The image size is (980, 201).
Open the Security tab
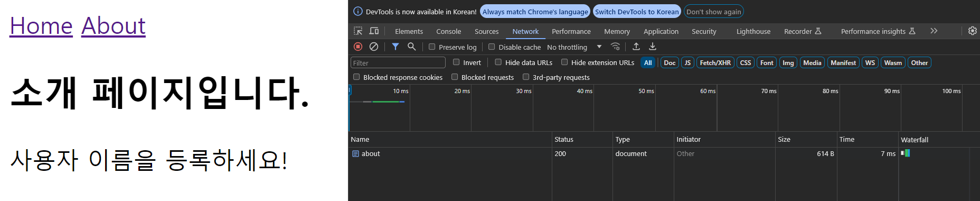[x=704, y=32]
